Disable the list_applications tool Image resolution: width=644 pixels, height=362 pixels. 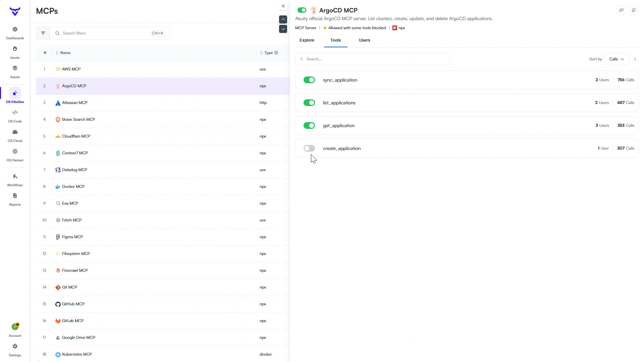pos(309,103)
